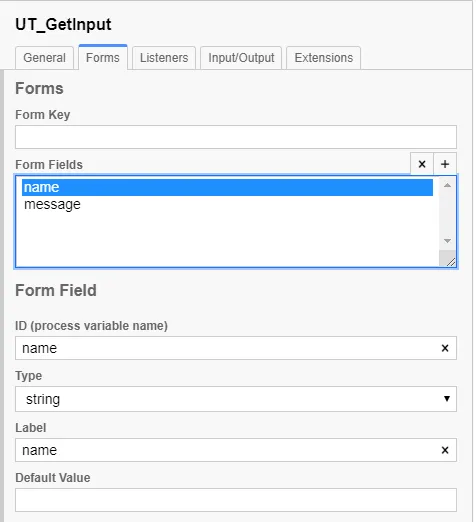Add a new form field
The width and height of the screenshot is (476, 522).
coord(445,164)
